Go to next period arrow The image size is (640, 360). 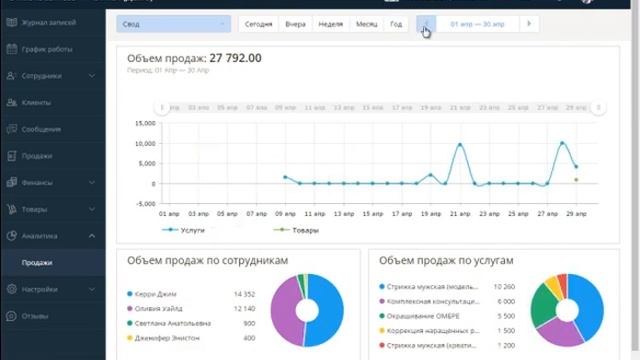pos(529,24)
